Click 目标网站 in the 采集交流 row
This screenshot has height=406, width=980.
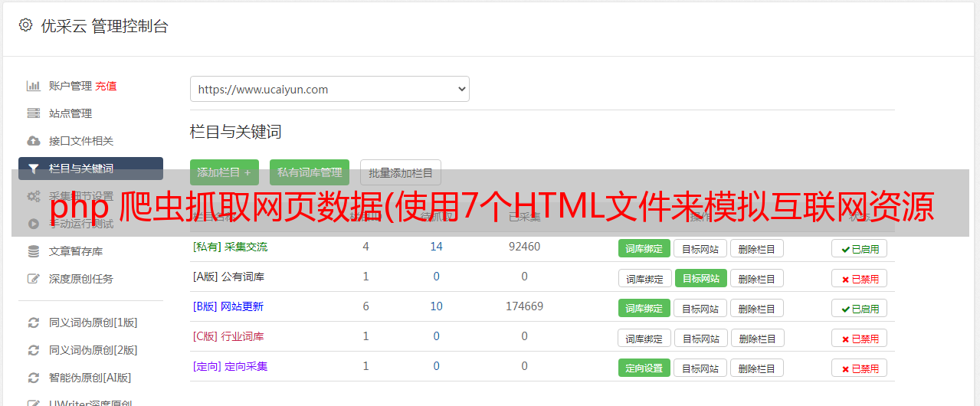tap(700, 248)
